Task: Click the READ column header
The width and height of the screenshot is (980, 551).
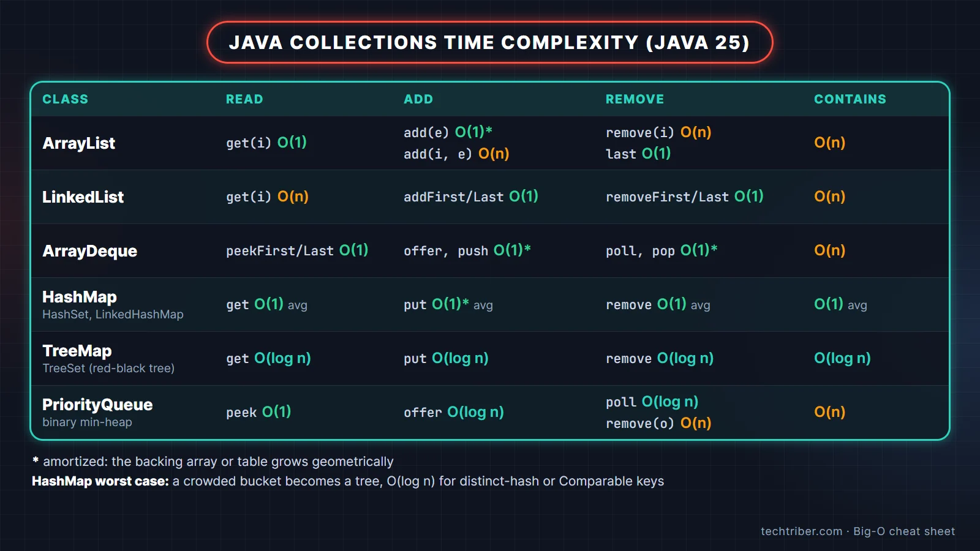Action: click(244, 99)
